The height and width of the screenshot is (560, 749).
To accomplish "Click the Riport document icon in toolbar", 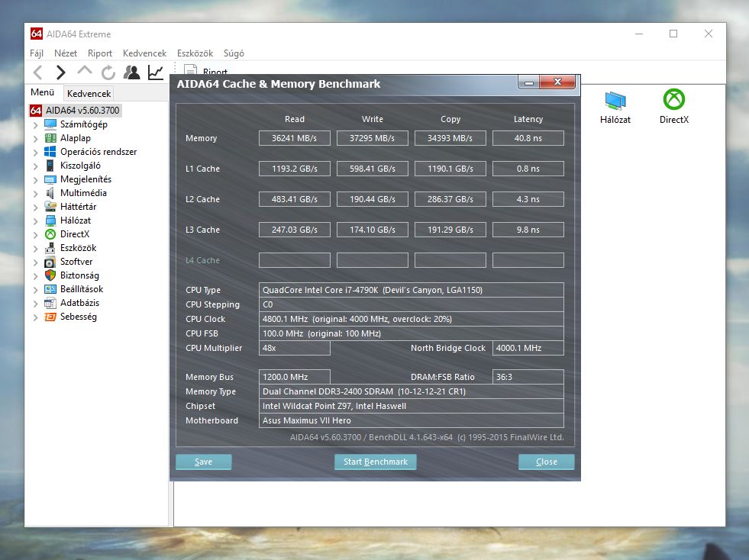I will [191, 69].
